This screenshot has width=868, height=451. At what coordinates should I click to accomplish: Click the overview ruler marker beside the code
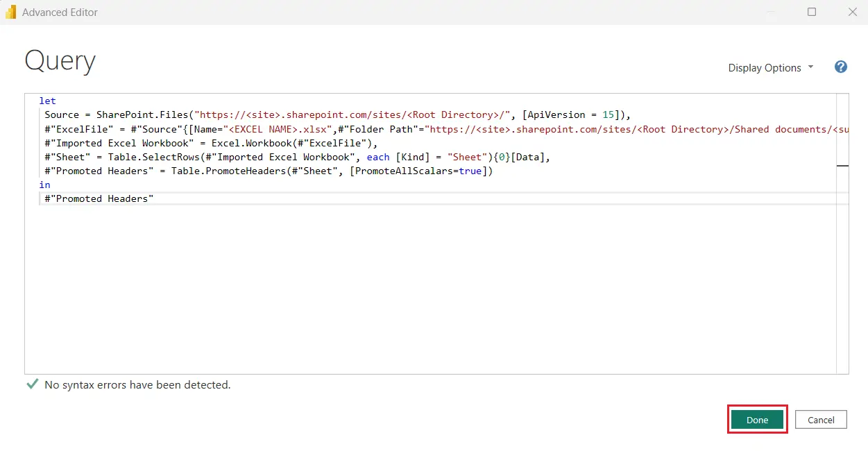[x=842, y=166]
